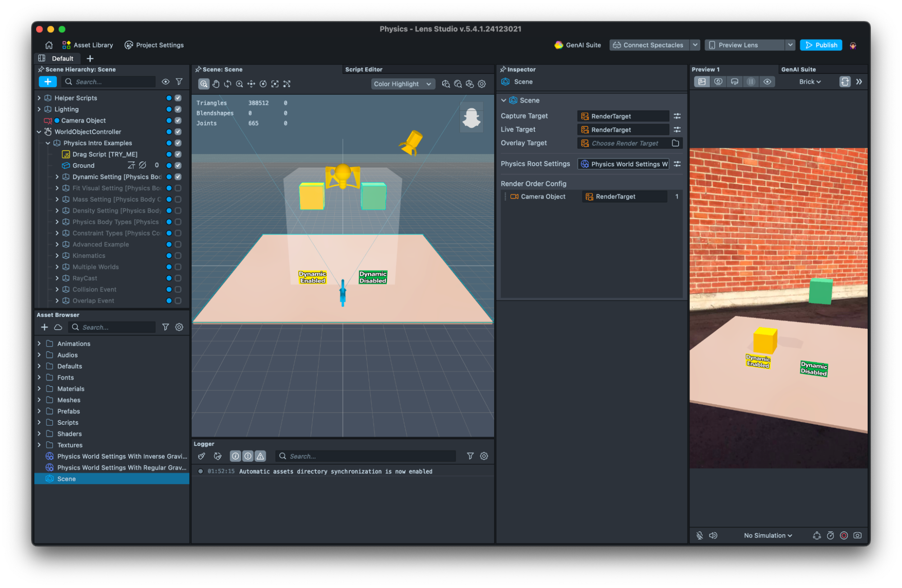
Task: Click the Snapchat ghost icon in scene view
Action: pyautogui.click(x=472, y=118)
